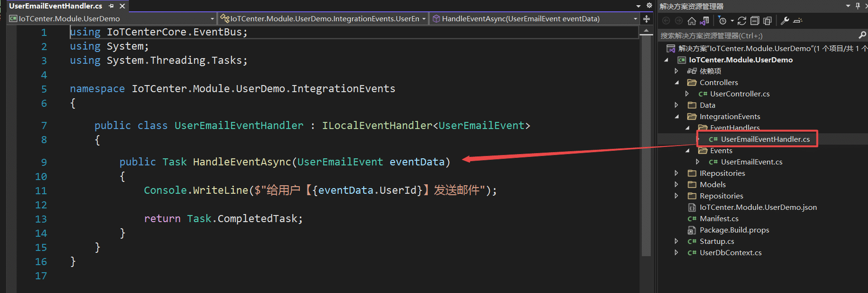Collapse the IntegrationEvents folder
This screenshot has width=868, height=293.
click(x=677, y=116)
